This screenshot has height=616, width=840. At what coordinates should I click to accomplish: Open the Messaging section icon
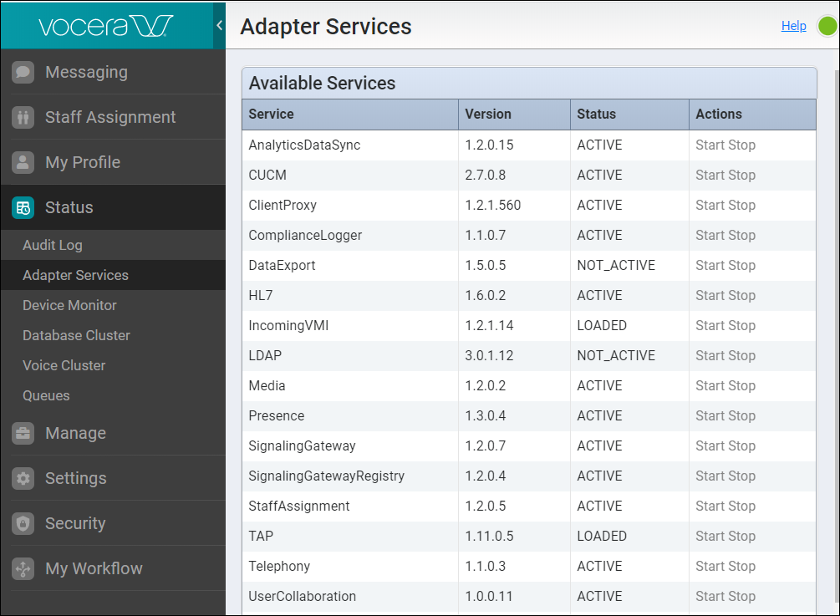tap(23, 72)
